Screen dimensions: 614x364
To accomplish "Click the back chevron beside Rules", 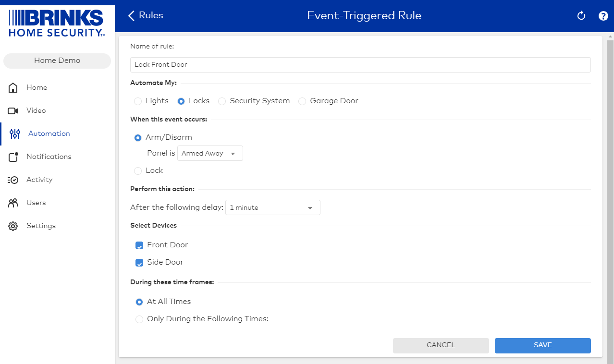I will point(131,16).
